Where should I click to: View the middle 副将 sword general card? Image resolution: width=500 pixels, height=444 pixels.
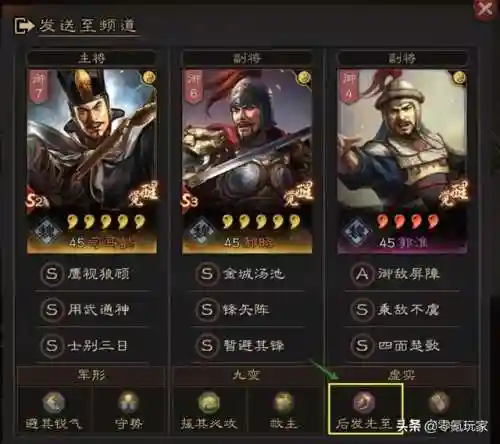click(x=247, y=161)
